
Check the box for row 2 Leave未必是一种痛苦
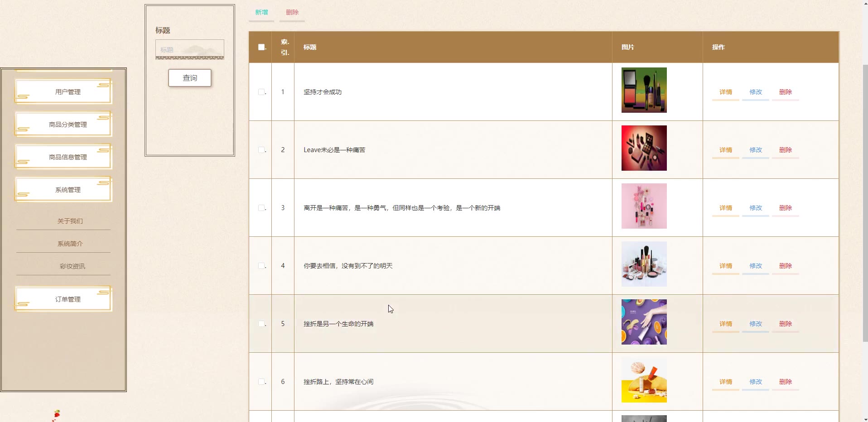coord(261,150)
